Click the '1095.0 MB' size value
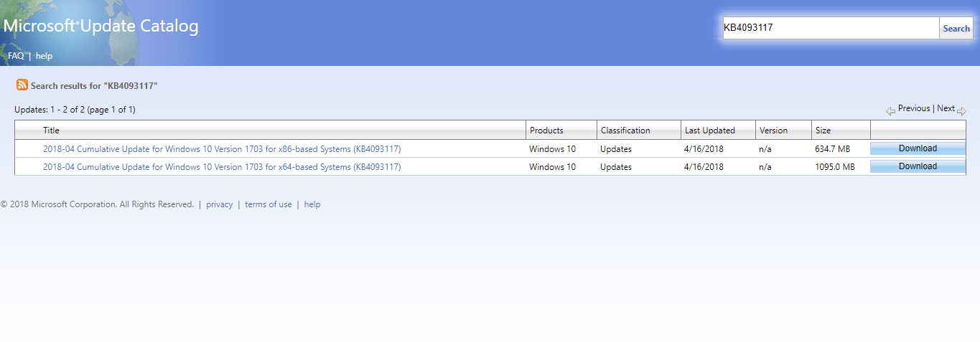The width and height of the screenshot is (980, 342). pos(835,167)
